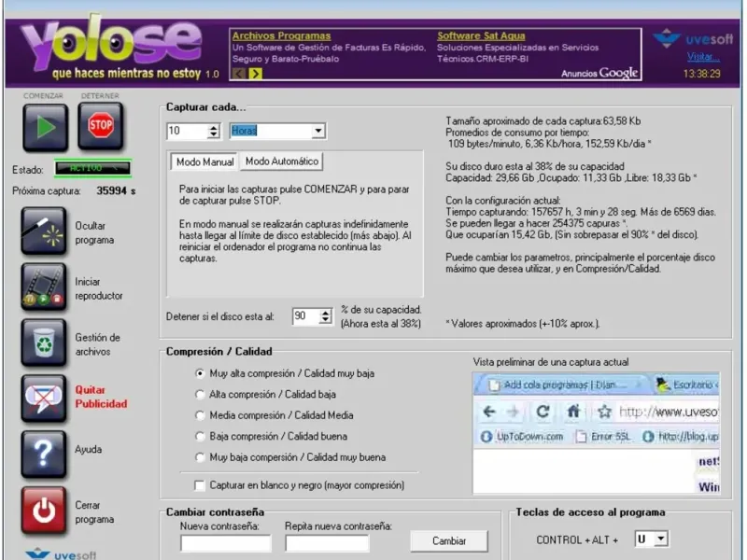Viewport: 747px width, 560px height.
Task: Click the uvesoft logo at the sidebar bottom
Action: coord(61,554)
